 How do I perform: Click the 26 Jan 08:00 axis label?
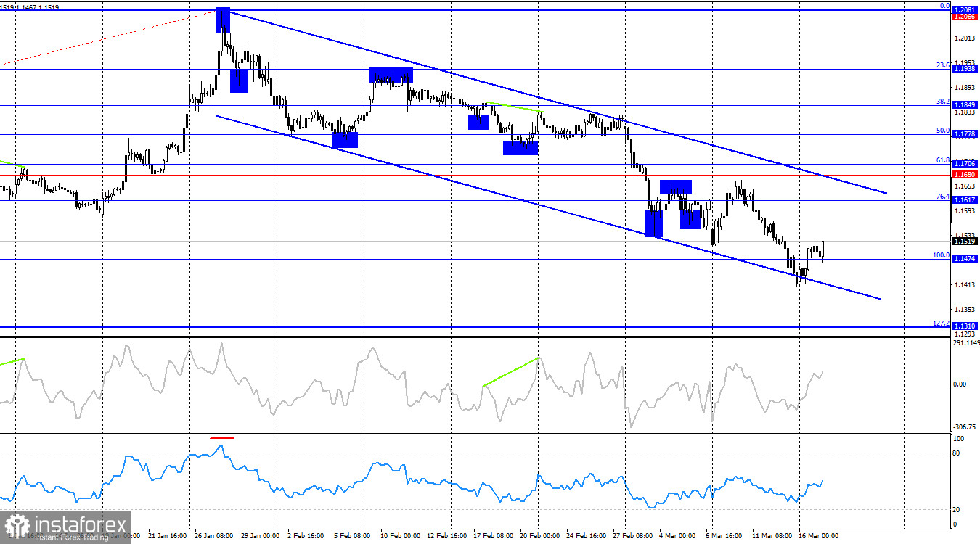[x=215, y=537]
